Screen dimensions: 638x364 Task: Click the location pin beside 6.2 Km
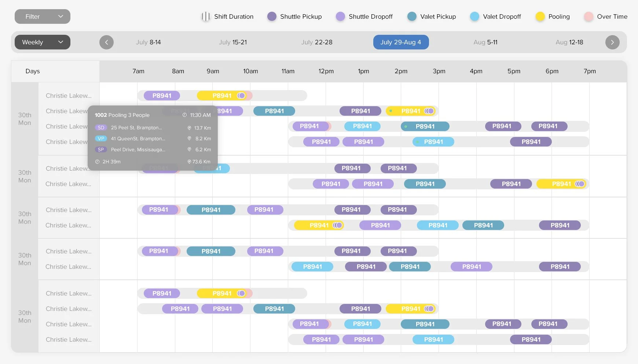point(189,149)
